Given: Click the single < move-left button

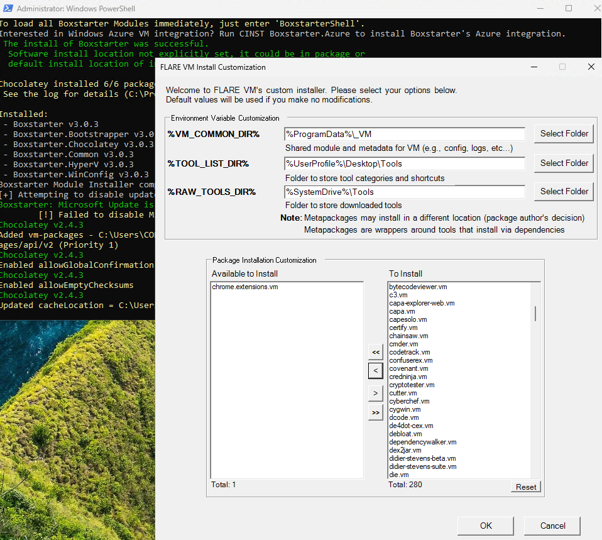Looking at the screenshot, I should pos(375,371).
